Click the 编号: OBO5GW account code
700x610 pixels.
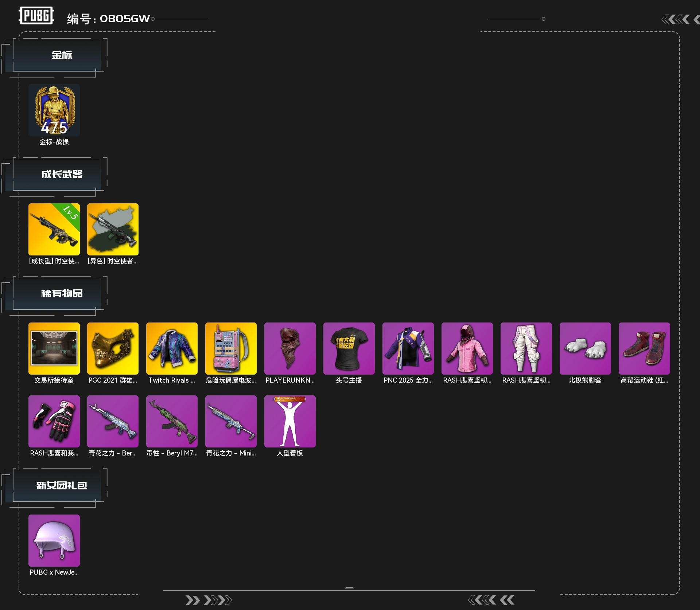tap(108, 19)
